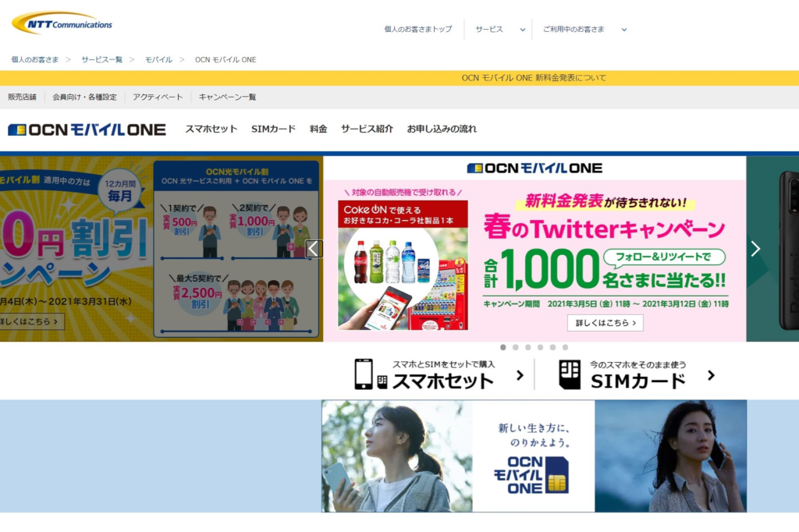Open the SIMカード nav menu item
The image size is (799, 532).
[273, 129]
